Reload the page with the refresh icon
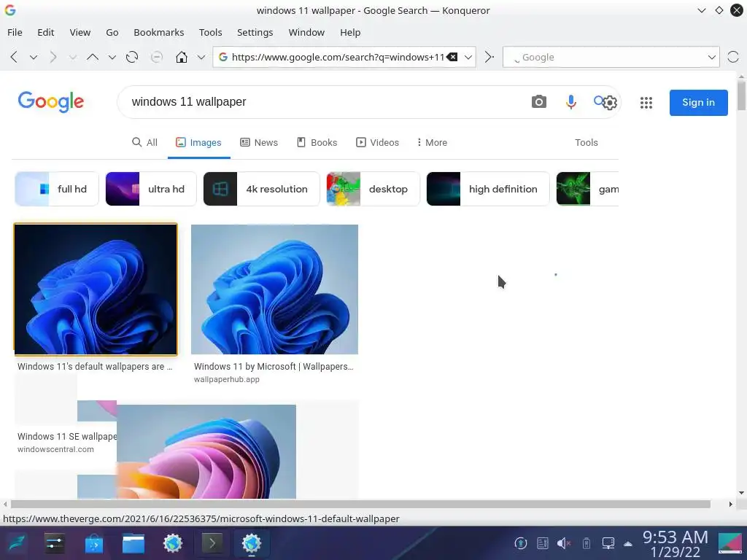747x560 pixels. [x=132, y=57]
